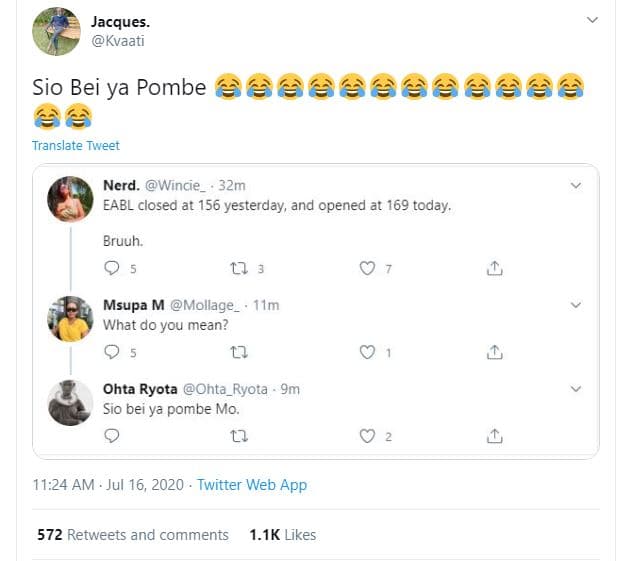This screenshot has width=628, height=561.
Task: Click reply icon on Nerd's tweet
Action: [x=112, y=268]
